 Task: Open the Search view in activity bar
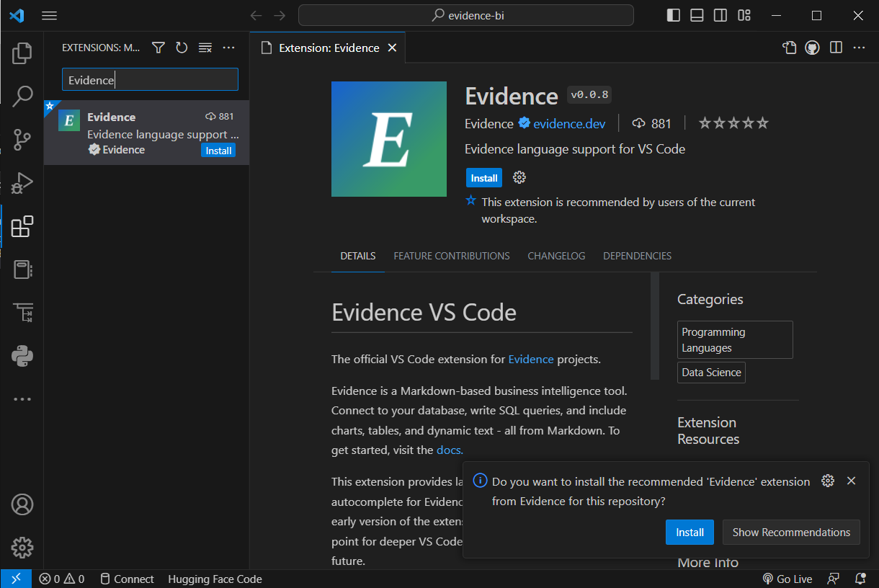pos(22,96)
